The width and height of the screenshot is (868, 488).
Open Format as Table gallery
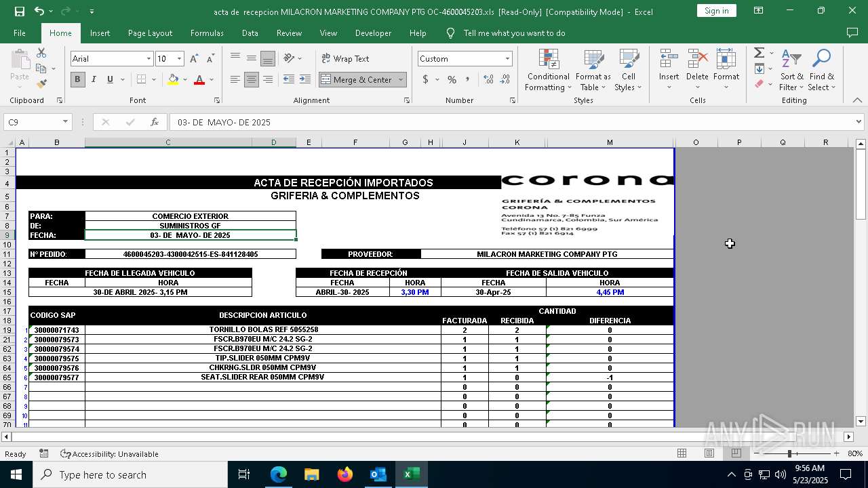pos(593,70)
